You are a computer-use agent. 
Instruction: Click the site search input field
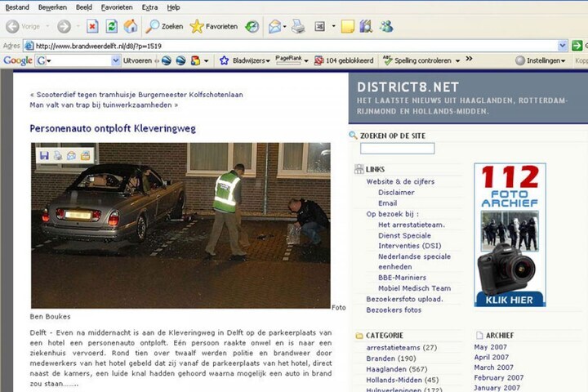click(x=397, y=149)
